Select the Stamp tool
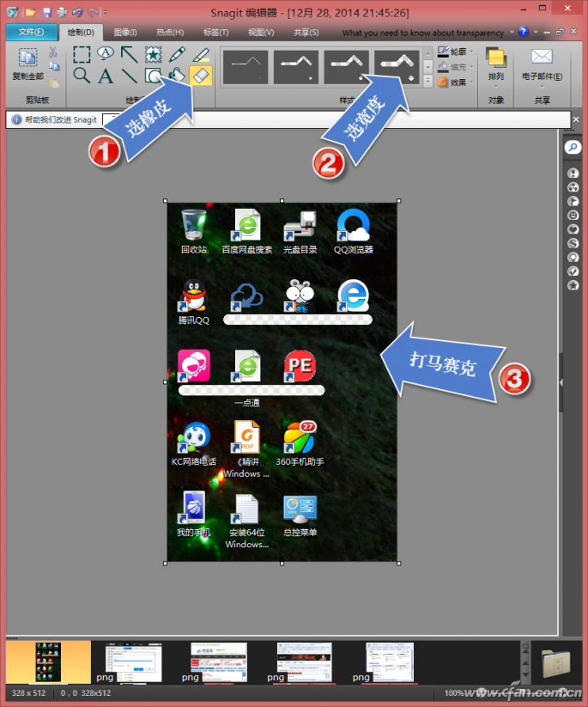The height and width of the screenshot is (707, 588). tap(153, 55)
